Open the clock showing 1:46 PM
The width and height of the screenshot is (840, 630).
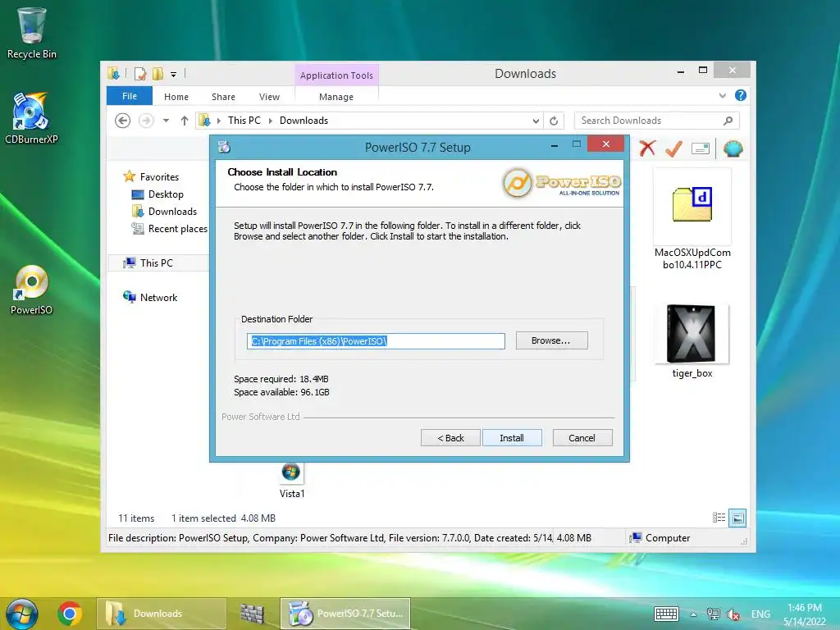[805, 614]
